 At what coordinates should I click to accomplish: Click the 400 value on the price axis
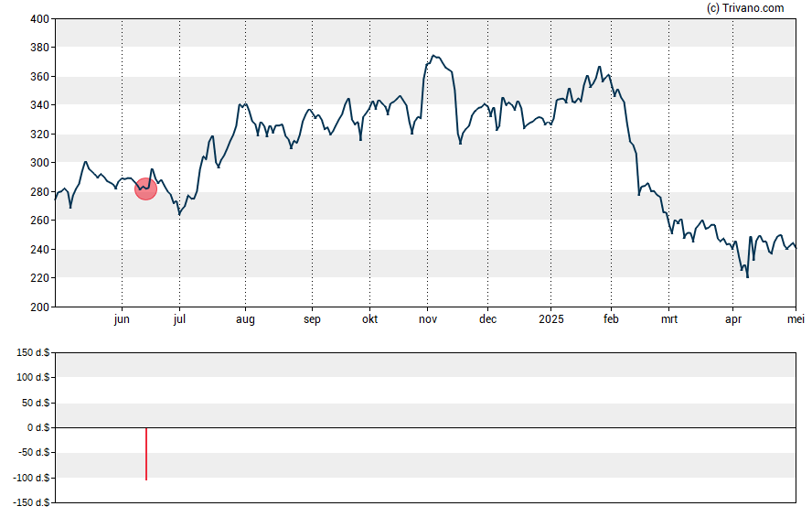[40, 19]
